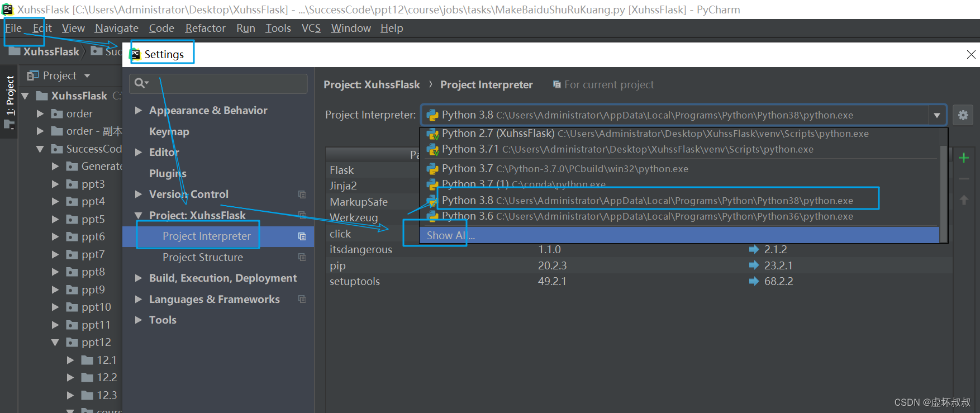This screenshot has width=980, height=413.
Task: Select Python 3.71 venv interpreter
Action: pos(679,149)
